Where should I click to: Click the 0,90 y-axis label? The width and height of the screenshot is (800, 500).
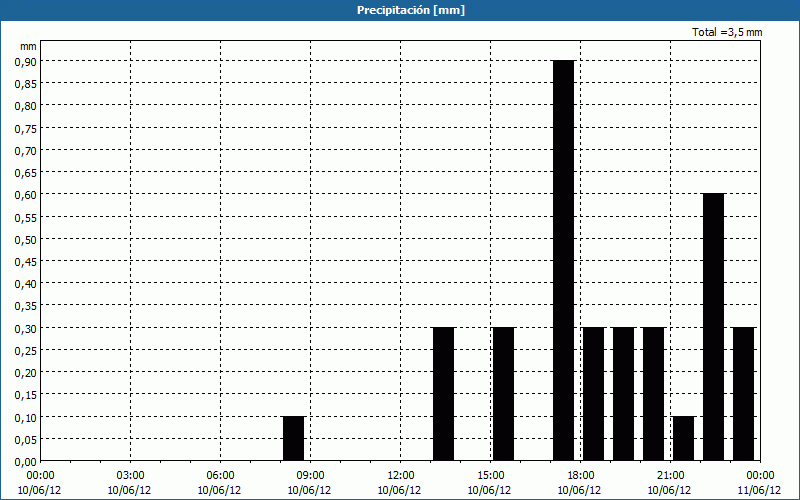click(25, 61)
